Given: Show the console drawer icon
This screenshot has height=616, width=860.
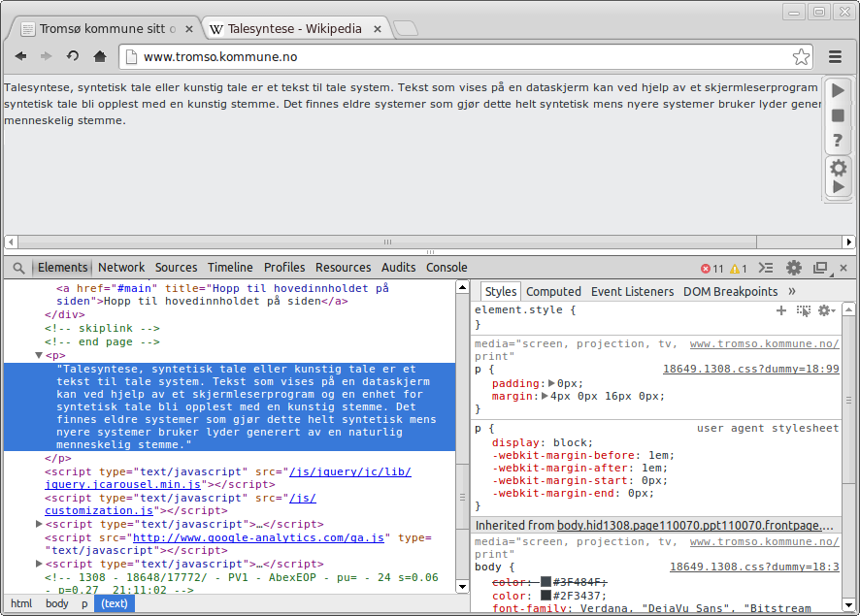Looking at the screenshot, I should click(x=766, y=268).
